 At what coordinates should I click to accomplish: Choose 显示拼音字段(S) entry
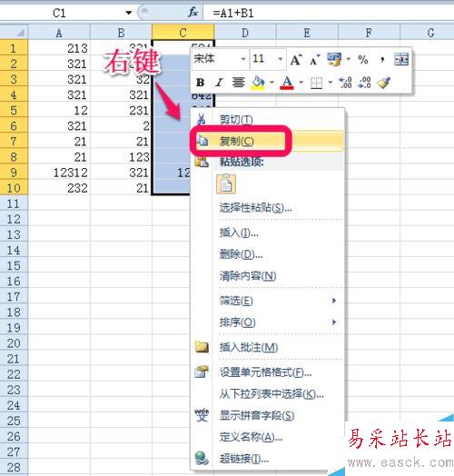click(x=268, y=415)
